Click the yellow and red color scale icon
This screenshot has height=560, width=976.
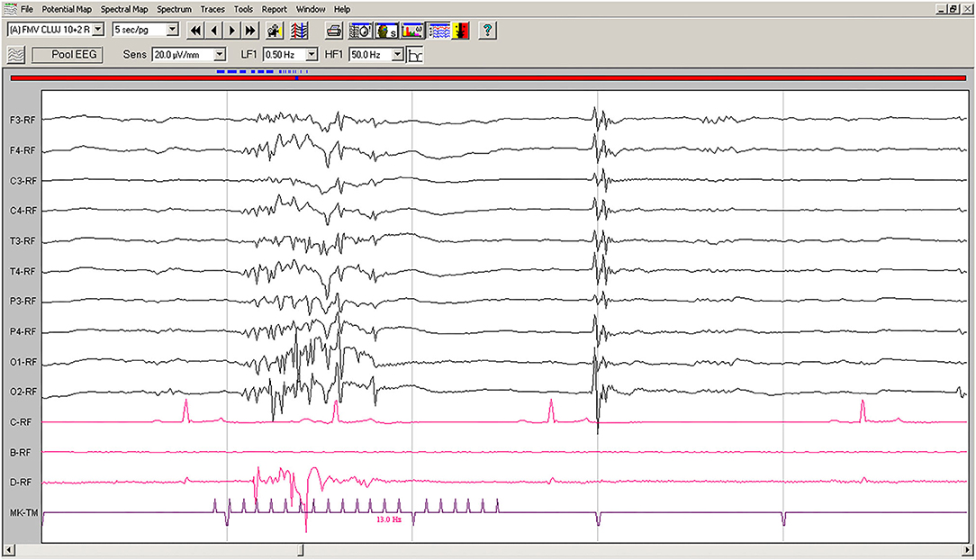pos(460,30)
